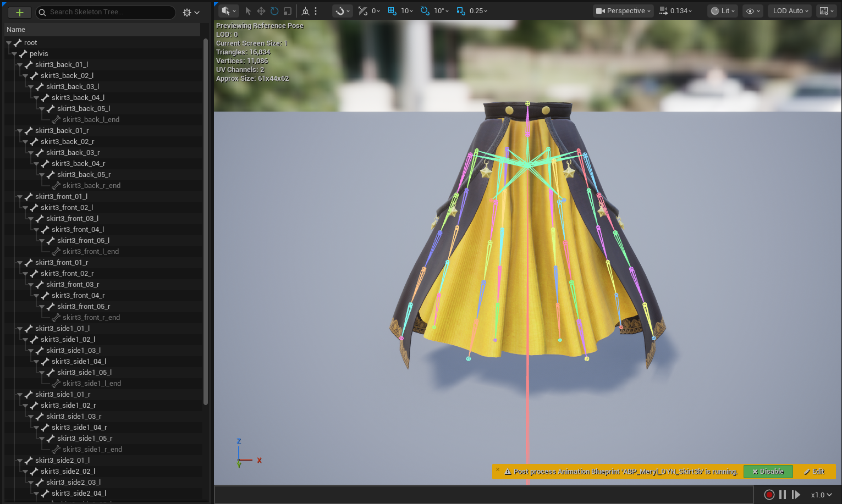Open the three-dot viewport toolbar options
This screenshot has width=842, height=504.
(x=316, y=11)
